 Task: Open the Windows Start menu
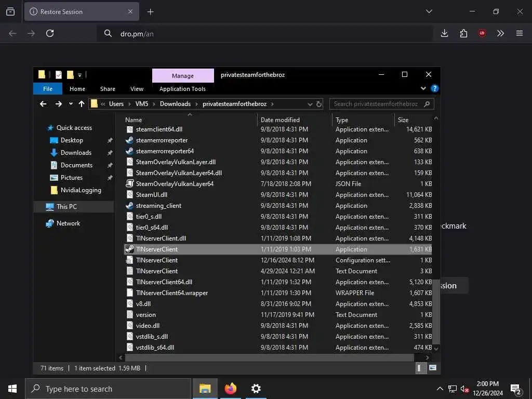click(x=12, y=389)
